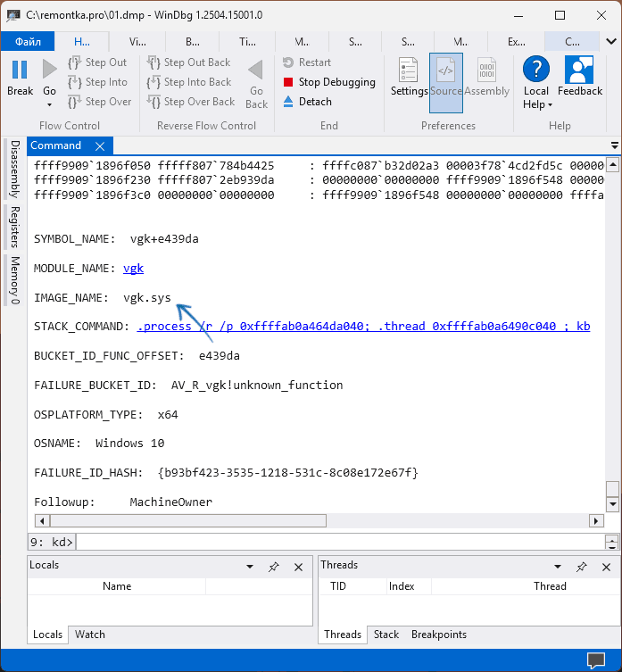
Task: Toggle Source mode preference
Action: (x=446, y=83)
